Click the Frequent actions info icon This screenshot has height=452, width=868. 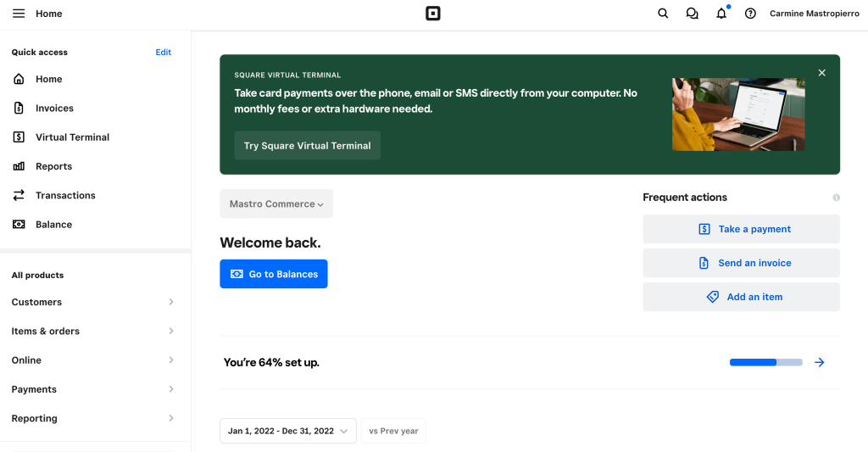click(x=836, y=198)
